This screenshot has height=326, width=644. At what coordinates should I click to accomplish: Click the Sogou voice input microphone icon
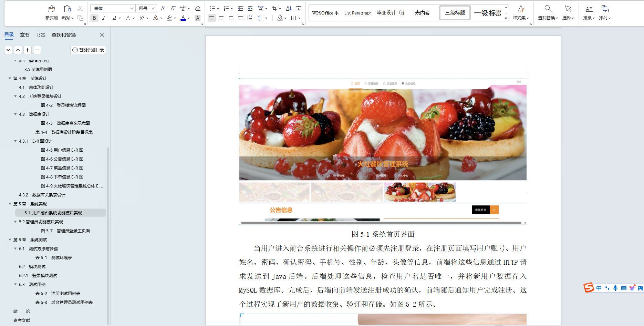pos(615,288)
